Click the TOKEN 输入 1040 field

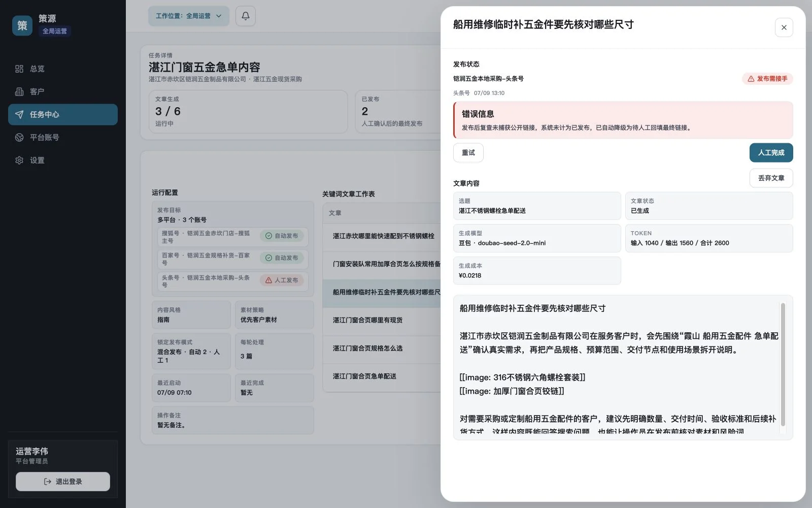tap(709, 238)
